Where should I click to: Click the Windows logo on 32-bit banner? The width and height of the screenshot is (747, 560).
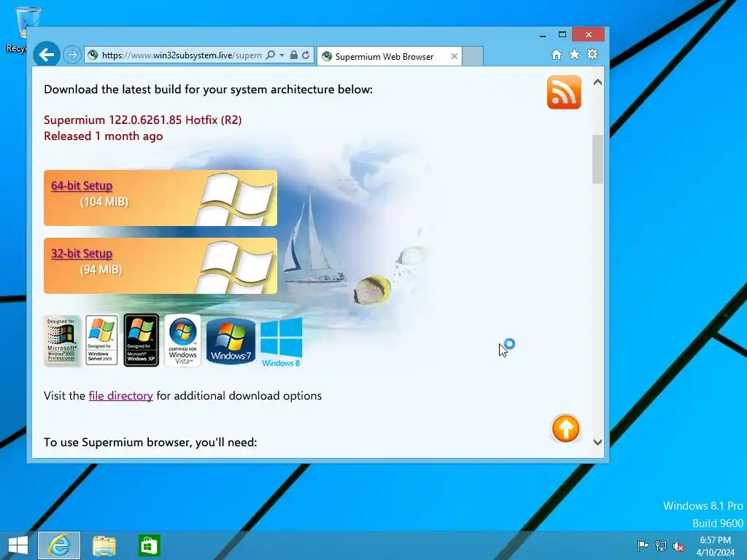tap(236, 267)
